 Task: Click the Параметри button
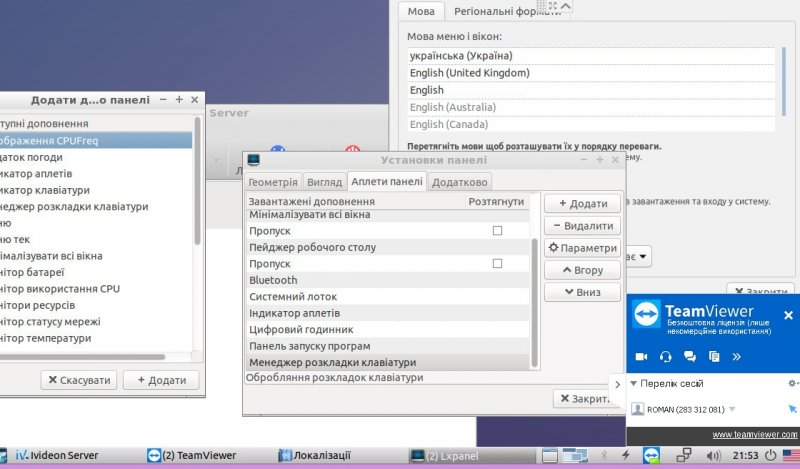coord(583,248)
